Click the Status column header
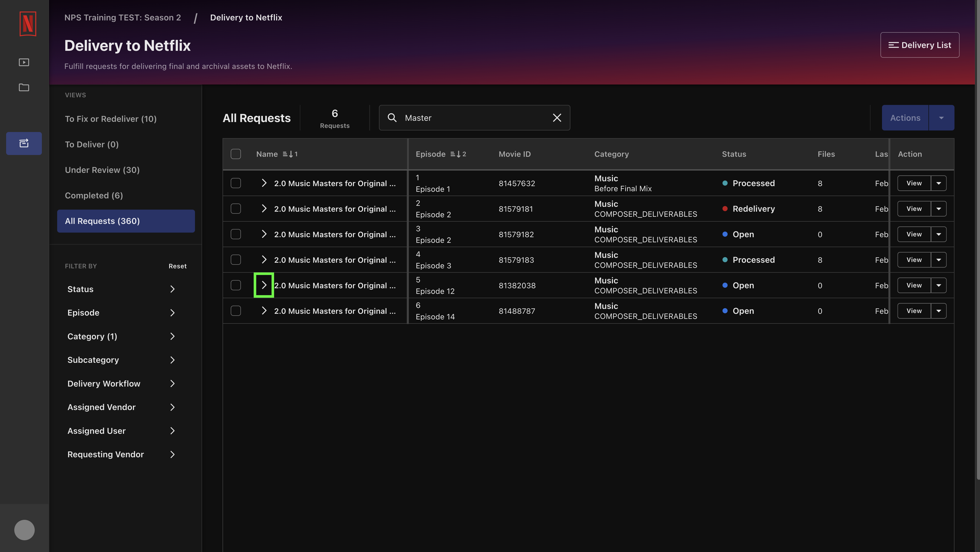Screen dimensions: 980x552 coord(734,154)
